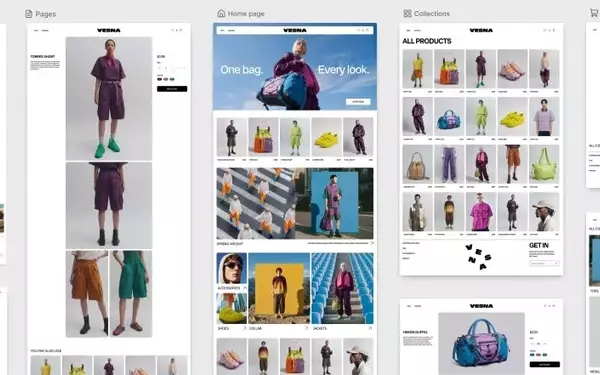The height and width of the screenshot is (375, 600).
Task: Open white bucket hat product in All Products grid
Action: [544, 212]
